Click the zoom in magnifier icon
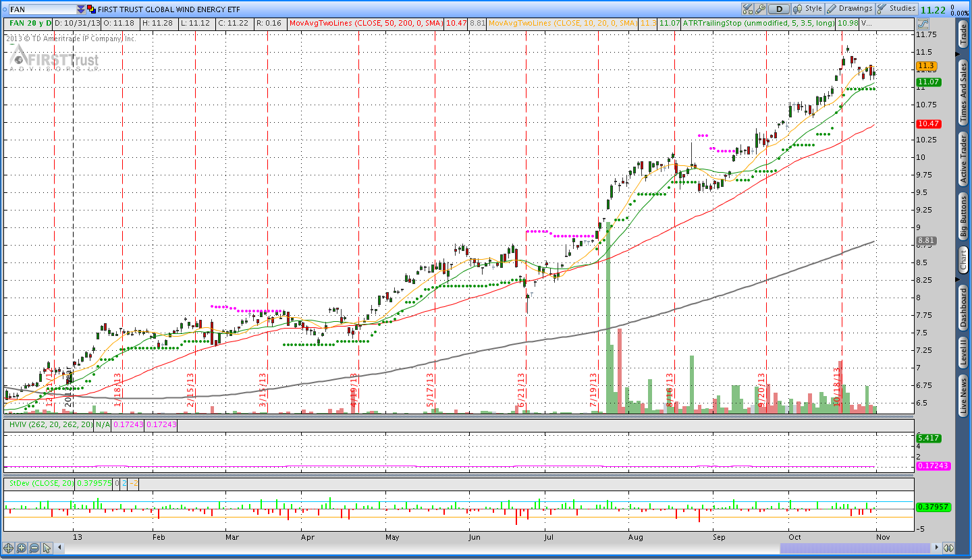 tap(22, 548)
